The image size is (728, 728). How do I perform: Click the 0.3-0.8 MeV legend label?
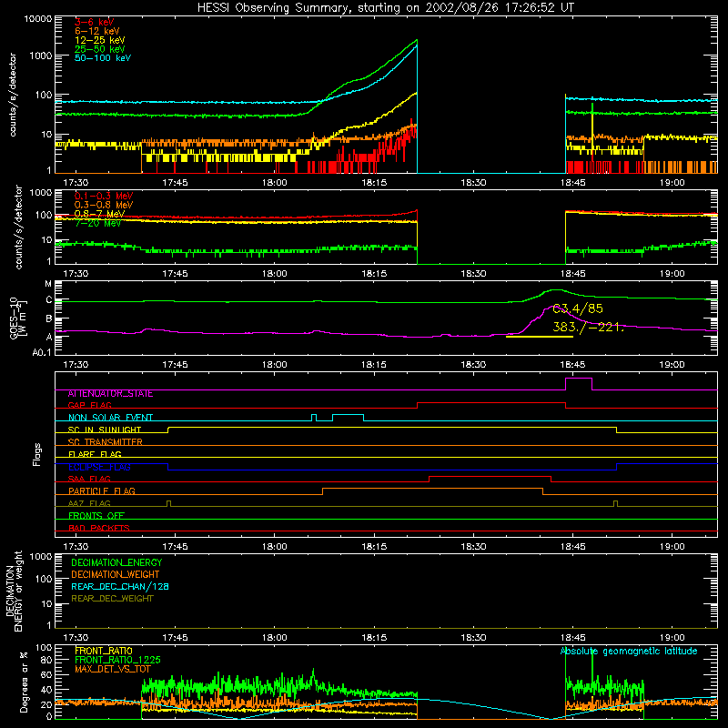click(x=104, y=205)
